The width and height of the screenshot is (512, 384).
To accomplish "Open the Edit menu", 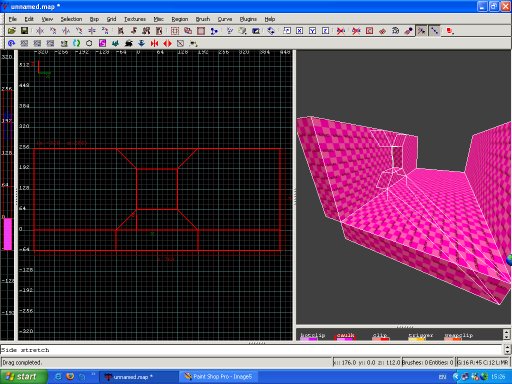I will [29, 19].
